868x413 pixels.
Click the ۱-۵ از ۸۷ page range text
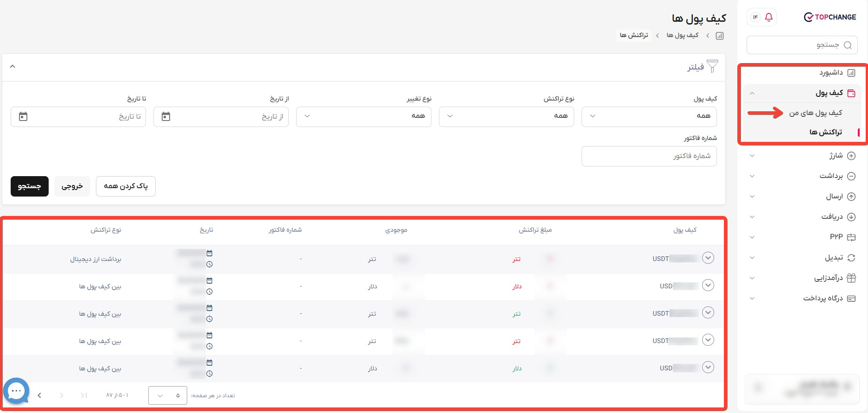tap(117, 395)
